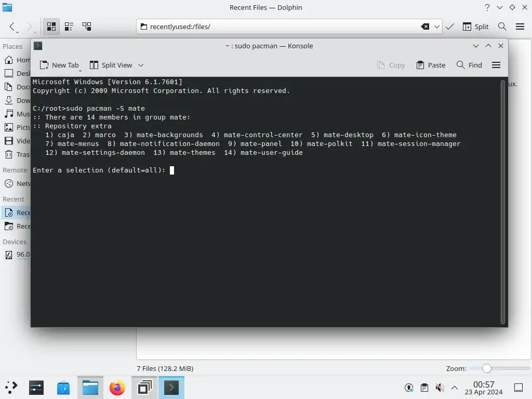The width and height of the screenshot is (532, 399).
Task: Open Dolphin search
Action: [502, 26]
